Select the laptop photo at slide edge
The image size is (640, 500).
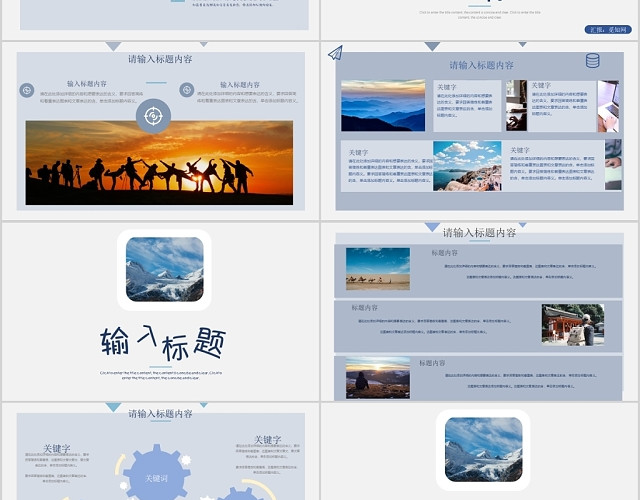click(608, 106)
